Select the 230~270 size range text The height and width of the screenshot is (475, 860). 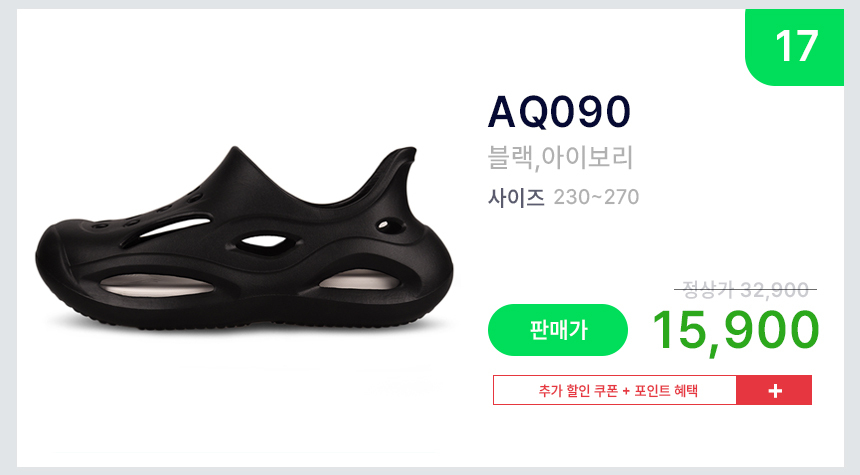596,197
